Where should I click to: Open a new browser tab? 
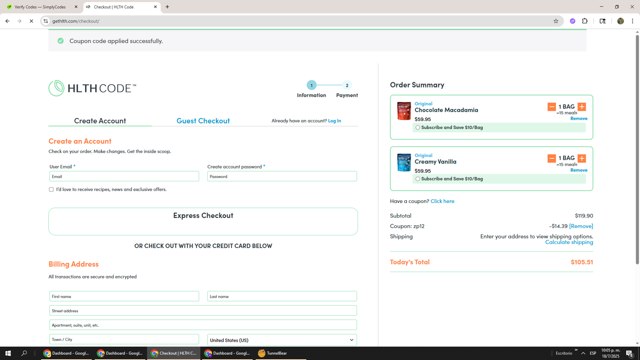tap(167, 7)
